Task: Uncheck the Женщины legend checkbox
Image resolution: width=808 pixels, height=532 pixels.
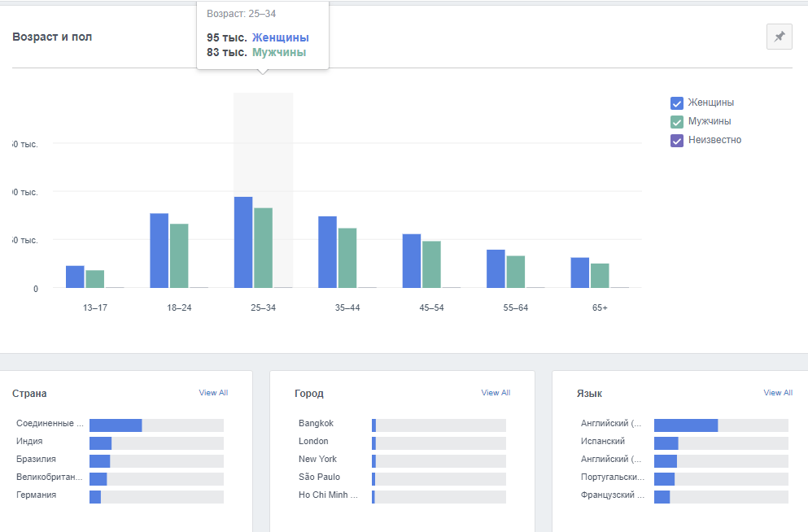Action: 676,103
